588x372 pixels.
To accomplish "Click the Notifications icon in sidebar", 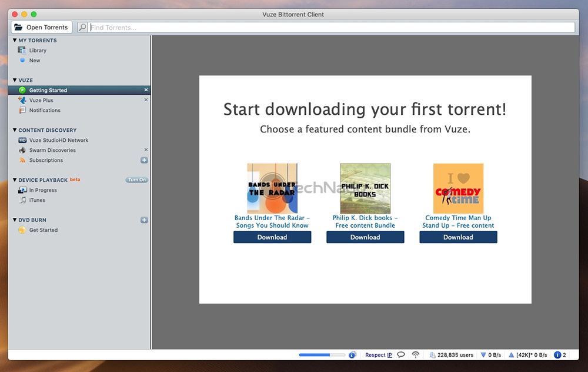I will click(22, 110).
